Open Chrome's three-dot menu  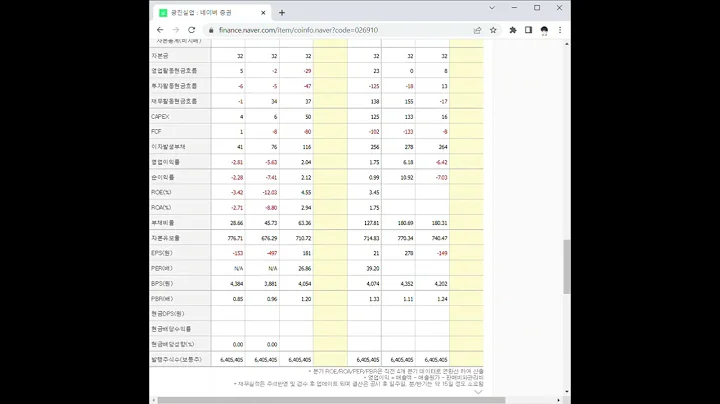pos(560,30)
